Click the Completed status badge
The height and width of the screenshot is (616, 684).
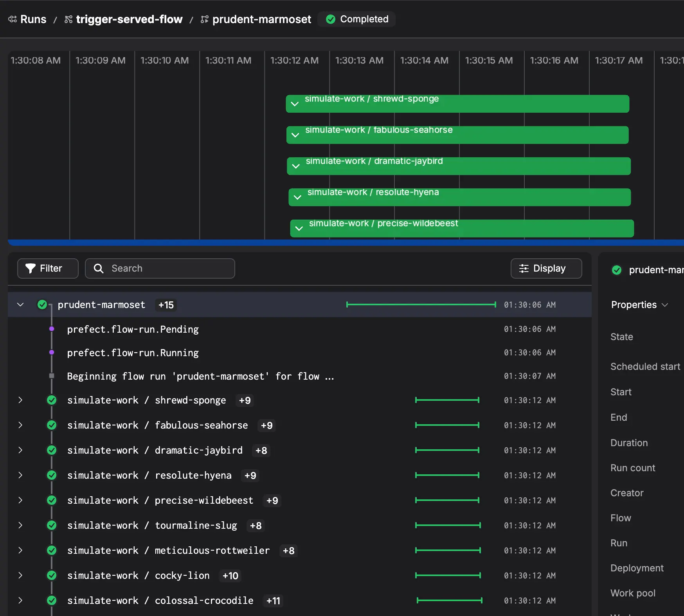tap(356, 19)
